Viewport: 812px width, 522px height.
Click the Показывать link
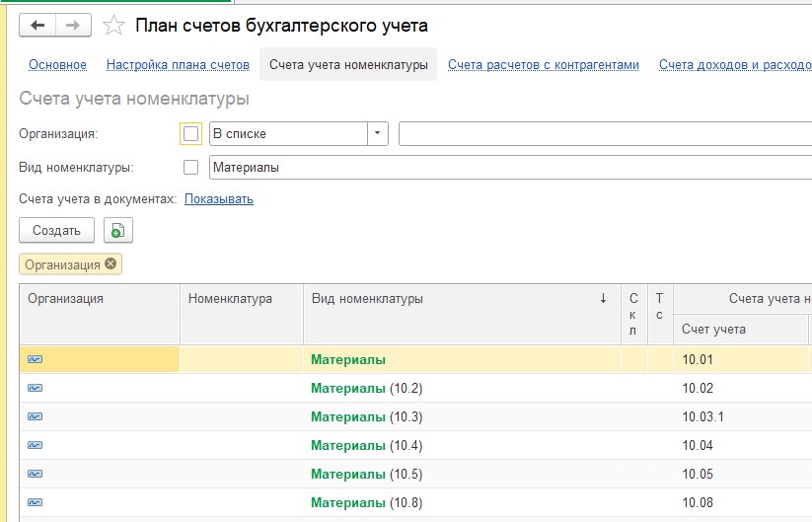(218, 199)
